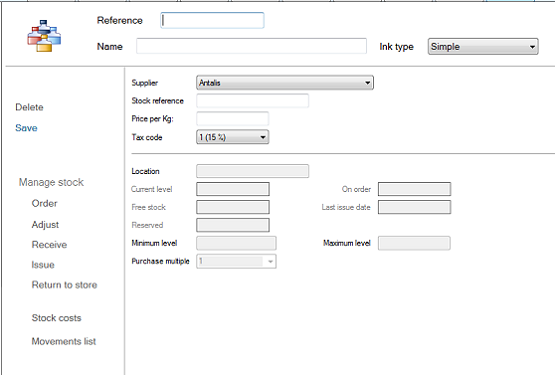555x375 pixels.
Task: Click into the Name text field
Action: tap(251, 46)
